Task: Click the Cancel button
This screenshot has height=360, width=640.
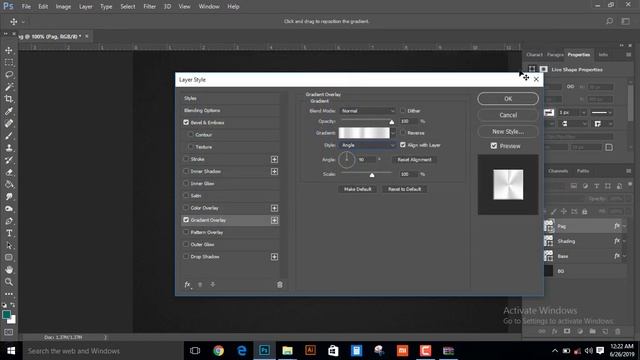Action: click(508, 115)
